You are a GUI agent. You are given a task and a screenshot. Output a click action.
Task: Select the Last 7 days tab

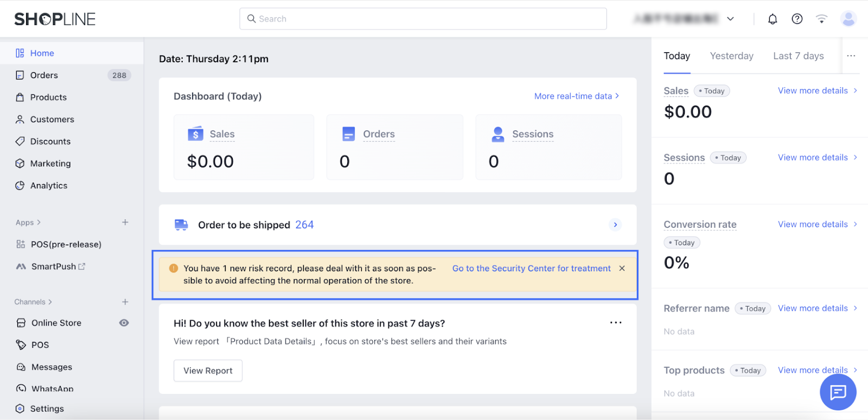[x=798, y=56]
